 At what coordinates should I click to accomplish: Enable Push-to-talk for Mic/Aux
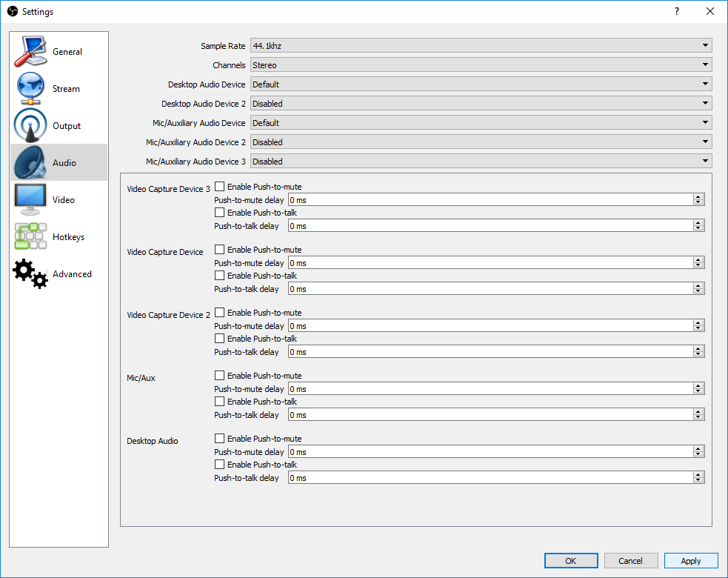click(x=219, y=402)
